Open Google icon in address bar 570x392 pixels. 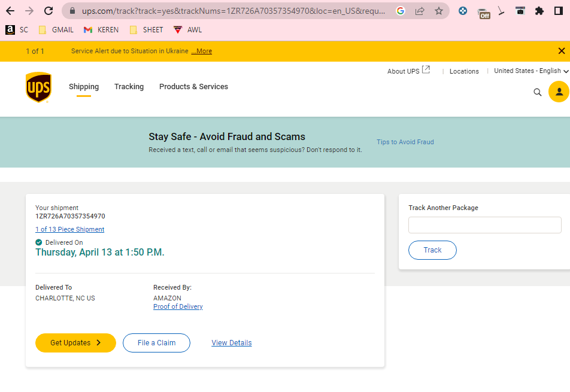(400, 11)
